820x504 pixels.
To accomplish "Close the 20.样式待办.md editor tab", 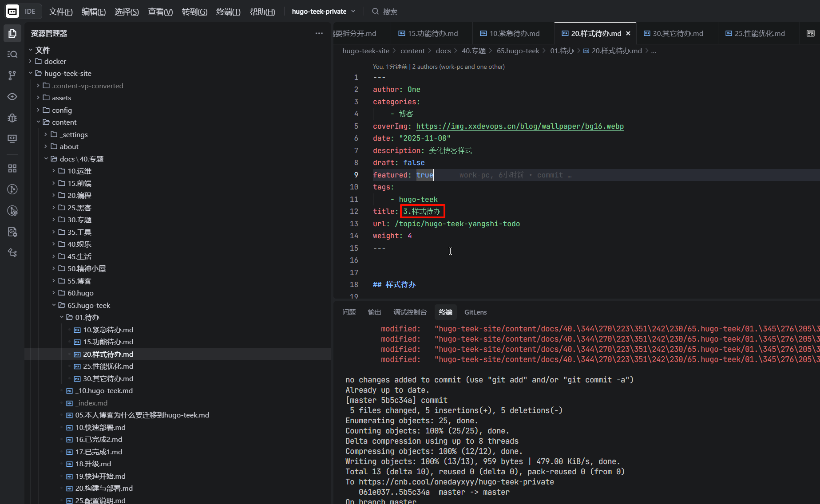I will (x=628, y=34).
